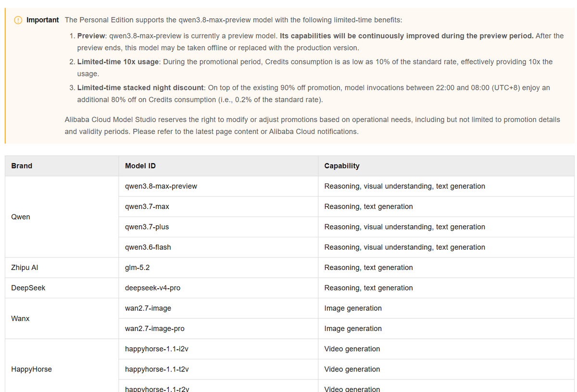Select the wan2.7-image model ID cell
The width and height of the screenshot is (577, 392).
(218, 308)
